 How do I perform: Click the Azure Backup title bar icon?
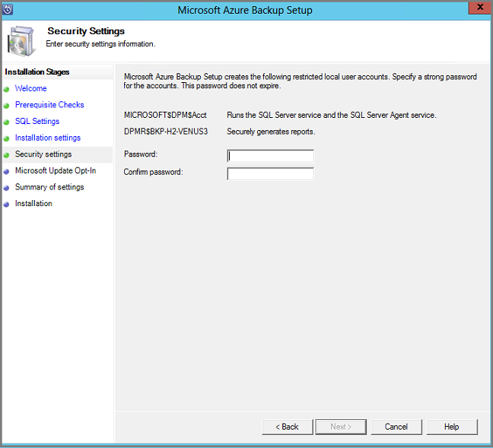click(10, 11)
